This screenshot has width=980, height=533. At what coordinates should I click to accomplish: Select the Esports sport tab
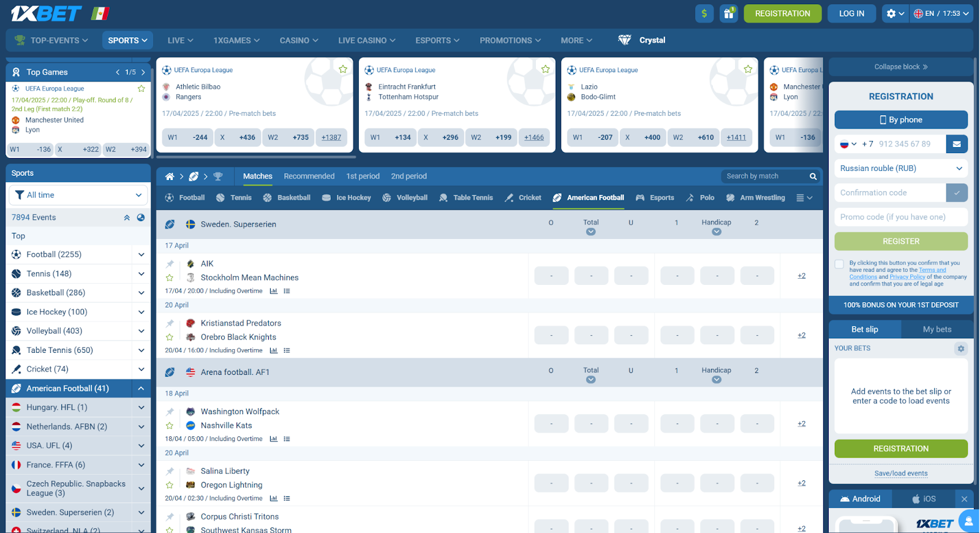(x=655, y=198)
